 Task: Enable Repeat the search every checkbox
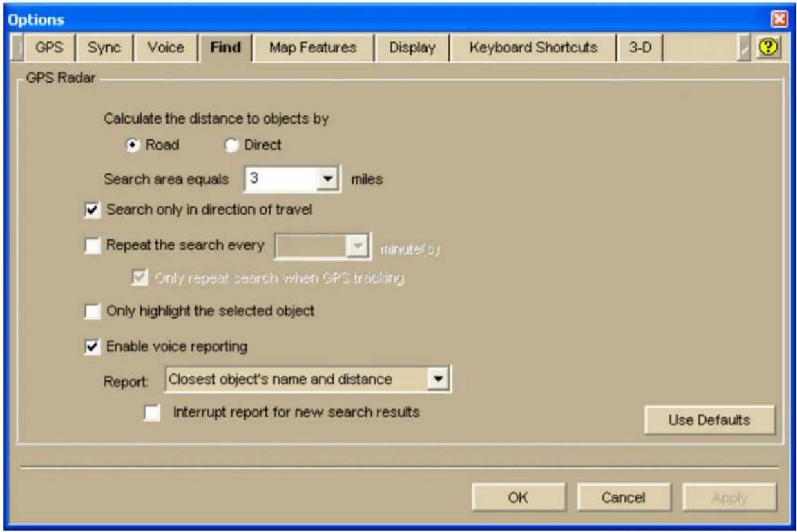(x=92, y=245)
